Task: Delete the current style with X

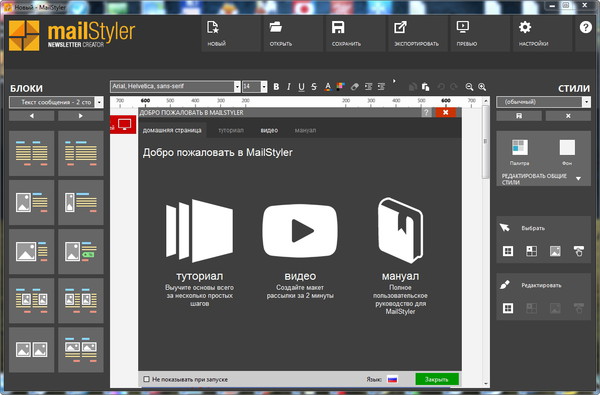Action: [568, 116]
